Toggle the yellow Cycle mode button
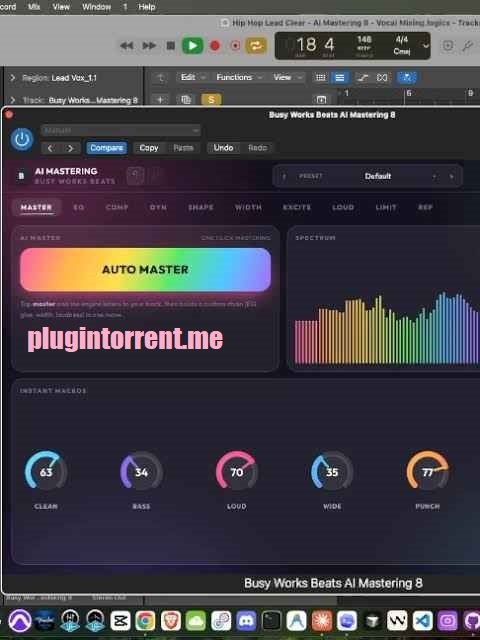Screen dimensions: 480x640 pyautogui.click(x=256, y=46)
